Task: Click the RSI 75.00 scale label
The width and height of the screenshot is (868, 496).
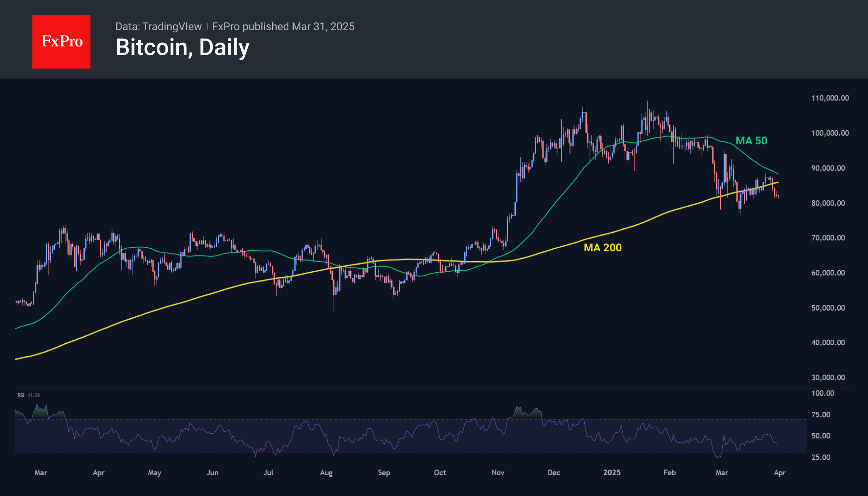Action: coord(821,415)
